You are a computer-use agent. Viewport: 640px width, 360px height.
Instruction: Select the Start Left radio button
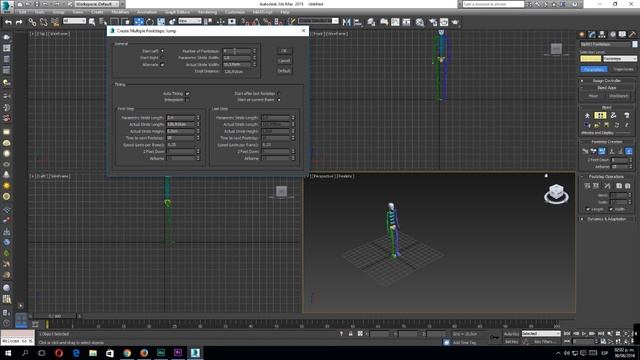click(x=162, y=51)
